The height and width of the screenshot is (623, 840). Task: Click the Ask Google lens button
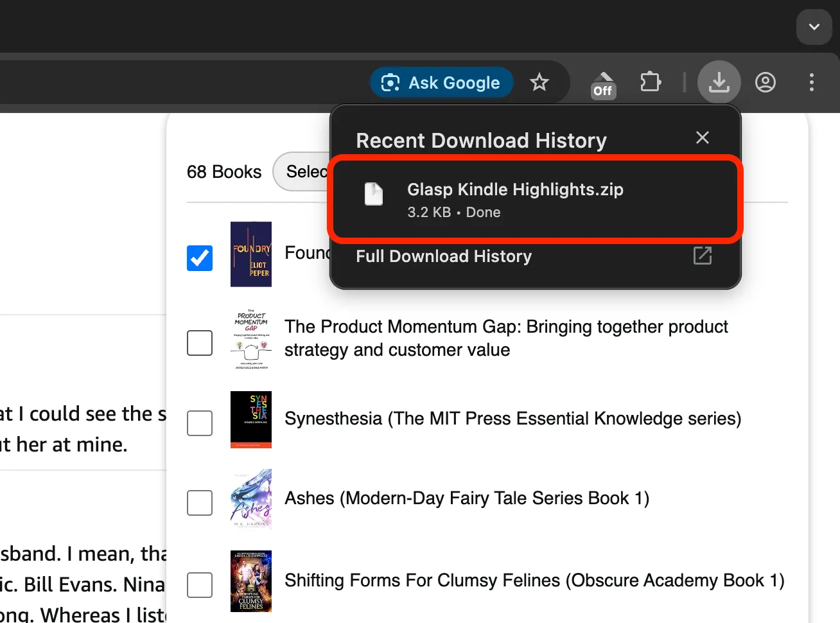click(442, 83)
